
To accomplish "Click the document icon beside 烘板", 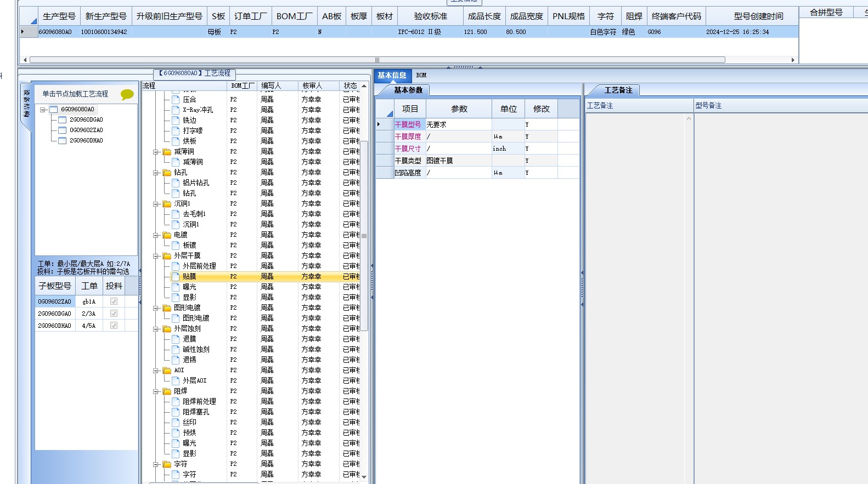I will (176, 141).
